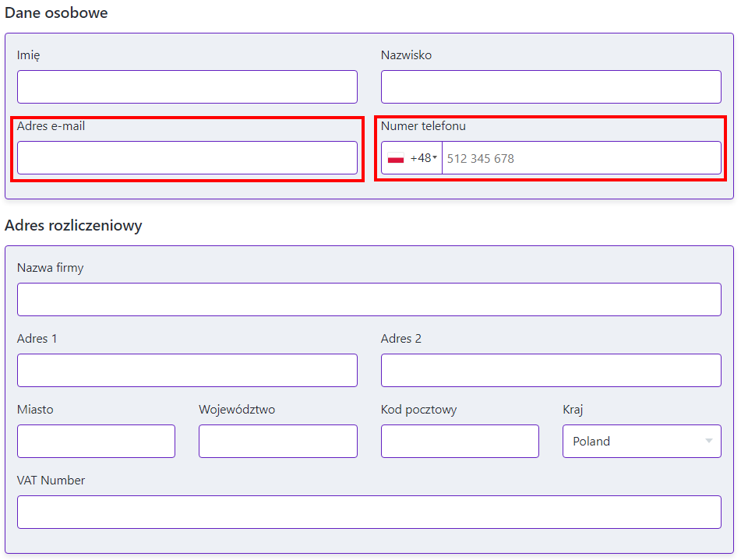The height and width of the screenshot is (560, 741).
Task: Open the +48 country code dropdown
Action: 423,158
